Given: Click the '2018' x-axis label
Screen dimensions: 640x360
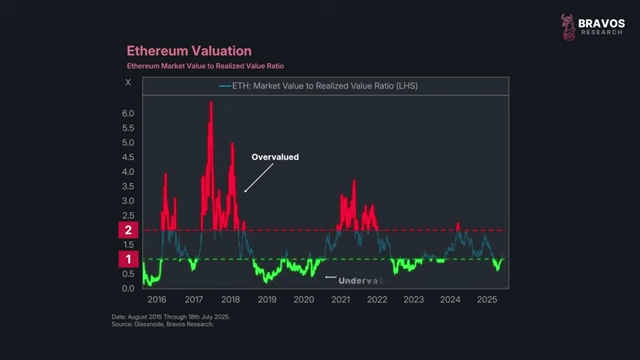Looking at the screenshot, I should (x=230, y=300).
